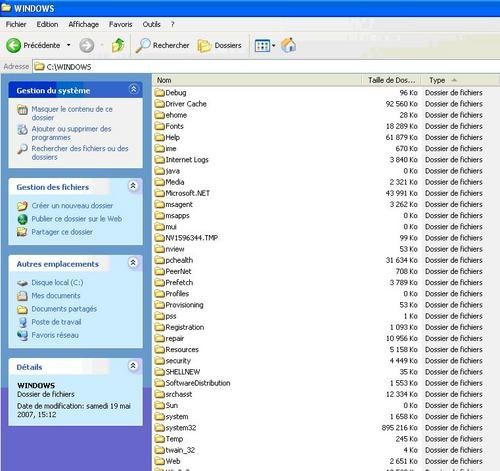
Task: Select the Registration folder icon
Action: (x=160, y=327)
